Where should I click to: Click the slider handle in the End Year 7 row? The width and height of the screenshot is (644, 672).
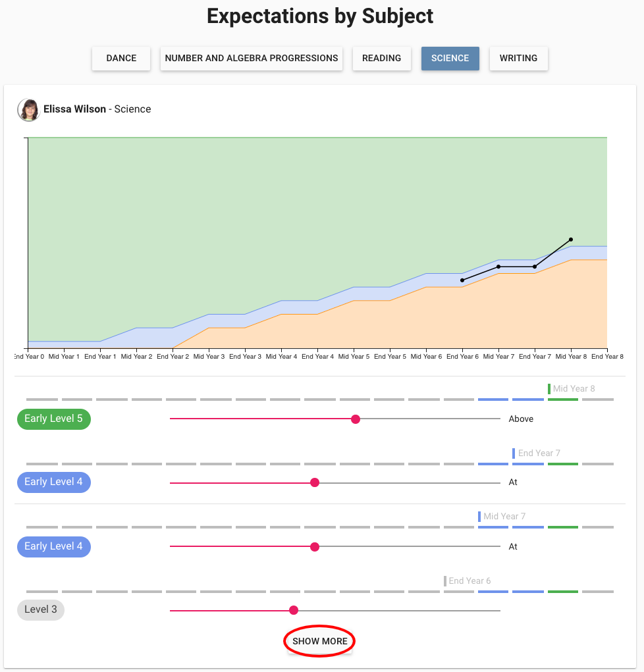315,482
